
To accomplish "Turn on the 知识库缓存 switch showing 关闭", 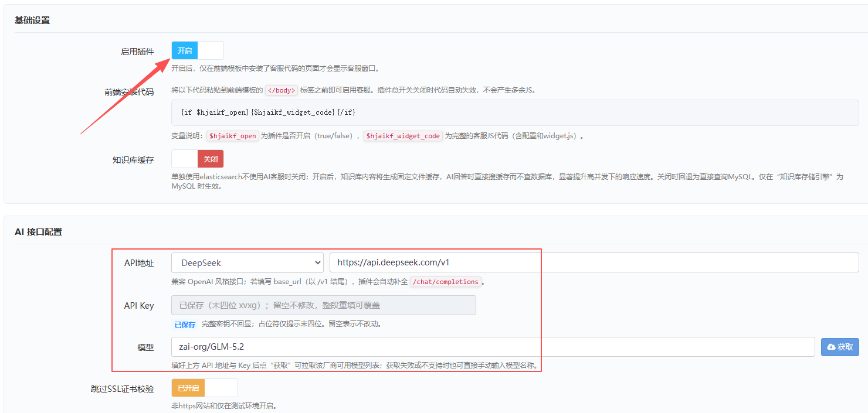I will [198, 159].
